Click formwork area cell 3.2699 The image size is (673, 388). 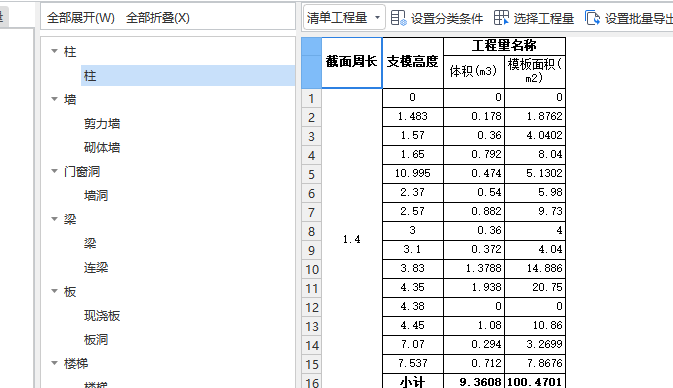[x=535, y=345]
